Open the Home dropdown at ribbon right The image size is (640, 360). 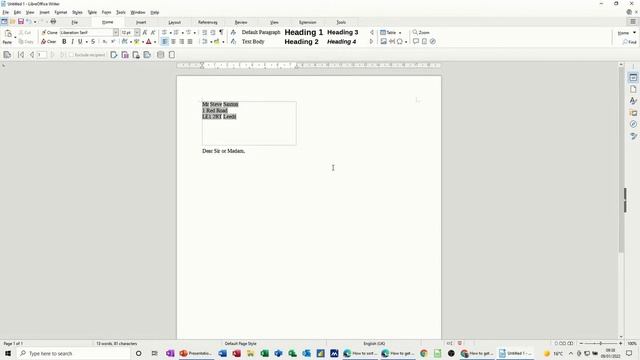(627, 33)
